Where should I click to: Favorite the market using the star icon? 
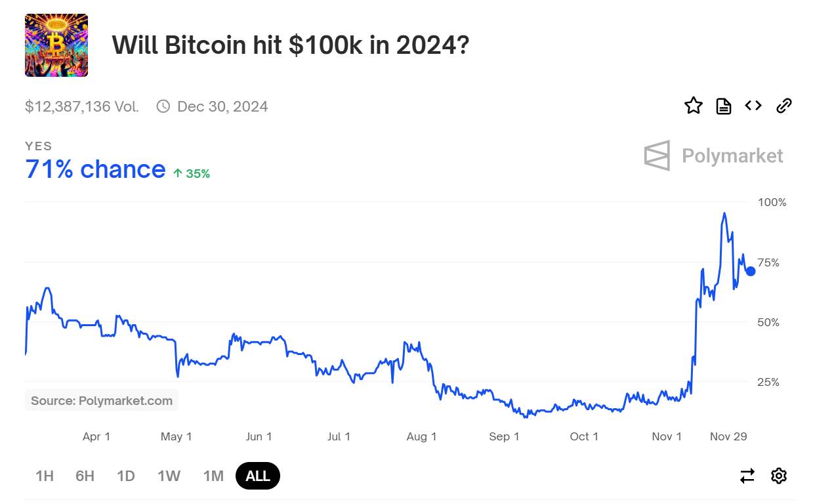click(x=694, y=106)
